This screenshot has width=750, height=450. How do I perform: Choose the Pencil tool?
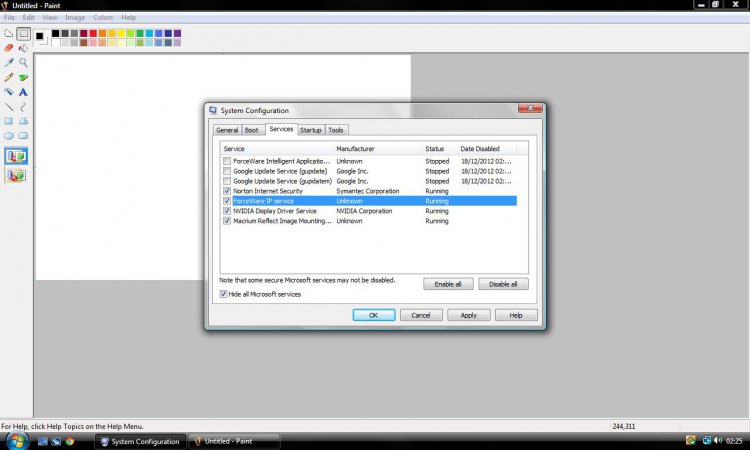9,77
